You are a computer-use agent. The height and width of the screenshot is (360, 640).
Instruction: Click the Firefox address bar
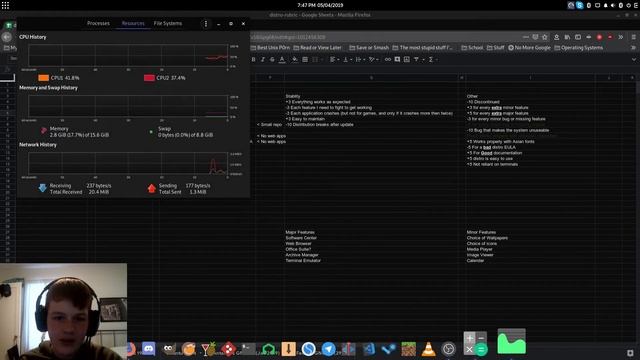(x=384, y=37)
